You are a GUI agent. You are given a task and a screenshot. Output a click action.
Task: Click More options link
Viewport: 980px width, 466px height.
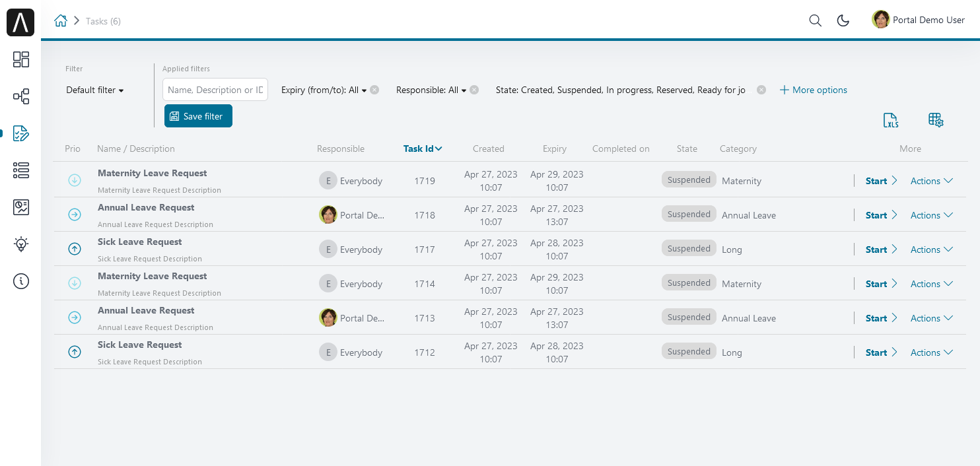pyautogui.click(x=814, y=90)
